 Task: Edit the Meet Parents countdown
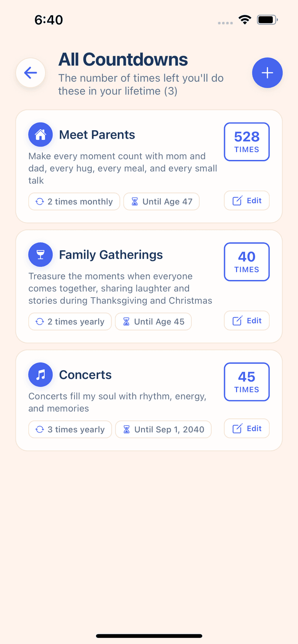pos(247,201)
